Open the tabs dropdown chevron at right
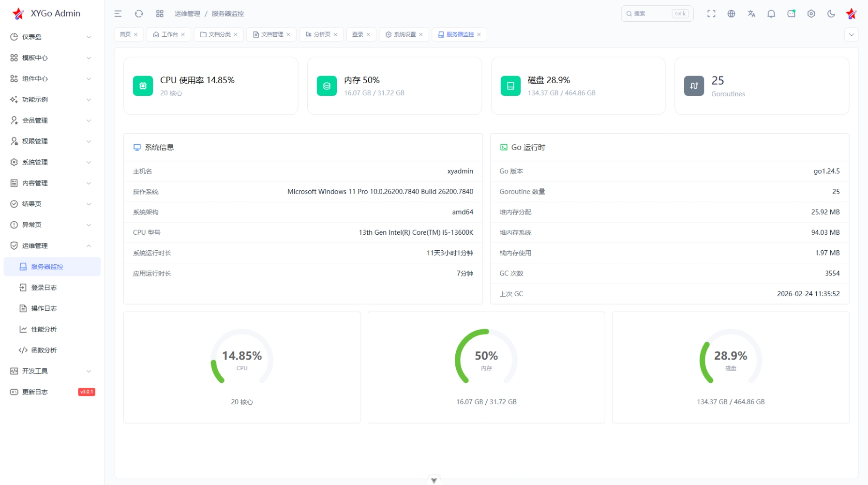 pos(852,34)
